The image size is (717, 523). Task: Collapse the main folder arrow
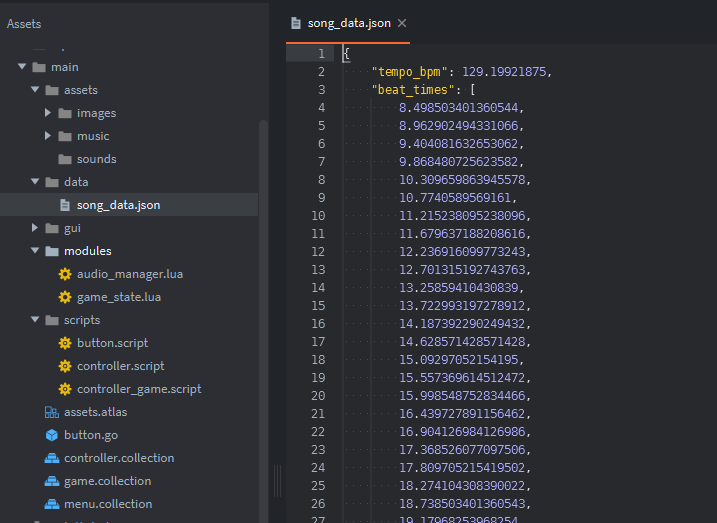pyautogui.click(x=22, y=67)
